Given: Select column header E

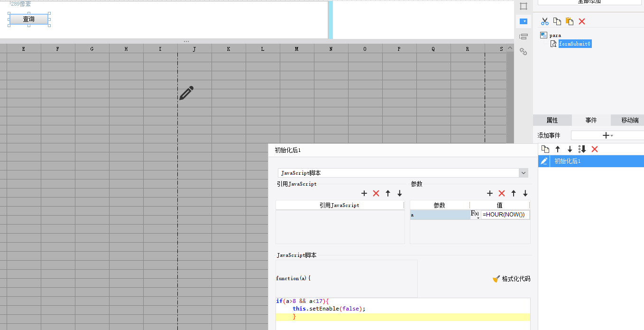Looking at the screenshot, I should pos(24,48).
